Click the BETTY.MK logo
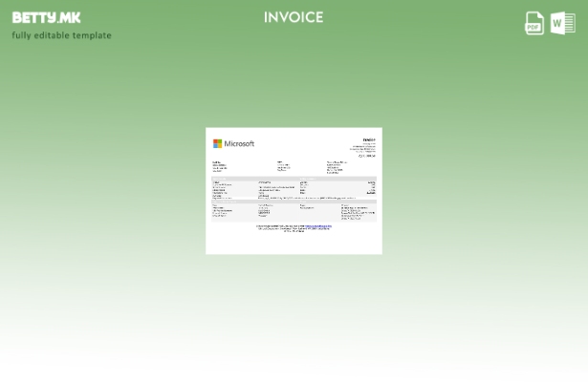The height and width of the screenshot is (382, 588). pyautogui.click(x=46, y=17)
